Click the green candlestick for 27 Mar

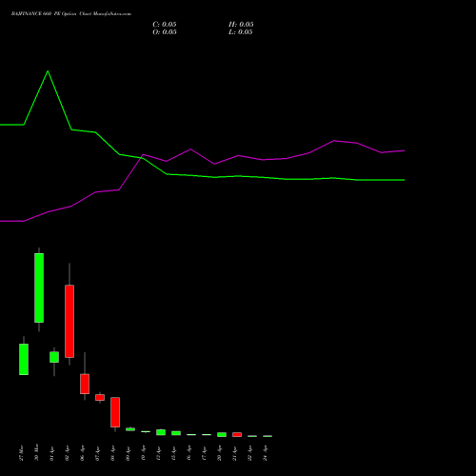click(x=24, y=359)
